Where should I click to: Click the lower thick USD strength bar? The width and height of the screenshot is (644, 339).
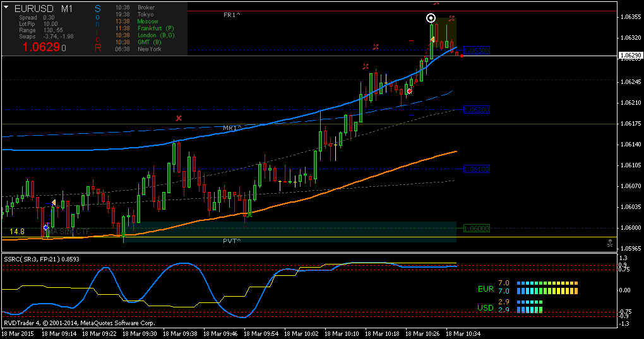coord(530,310)
